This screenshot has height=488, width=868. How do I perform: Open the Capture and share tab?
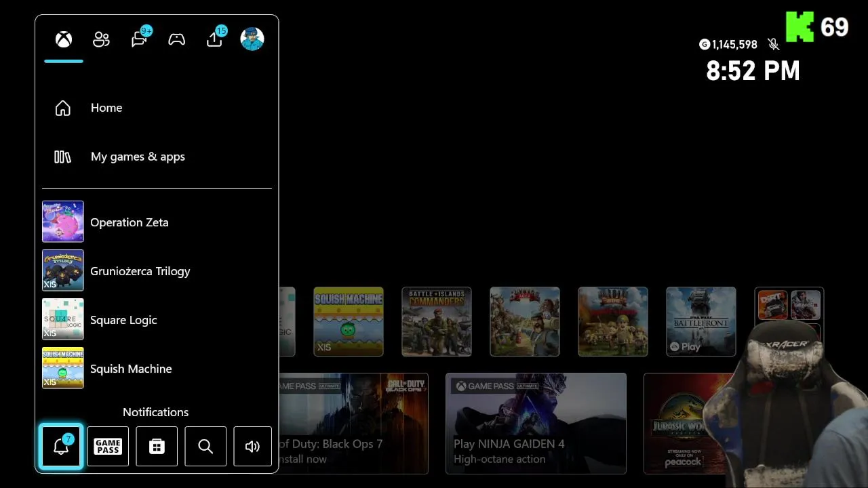[215, 39]
